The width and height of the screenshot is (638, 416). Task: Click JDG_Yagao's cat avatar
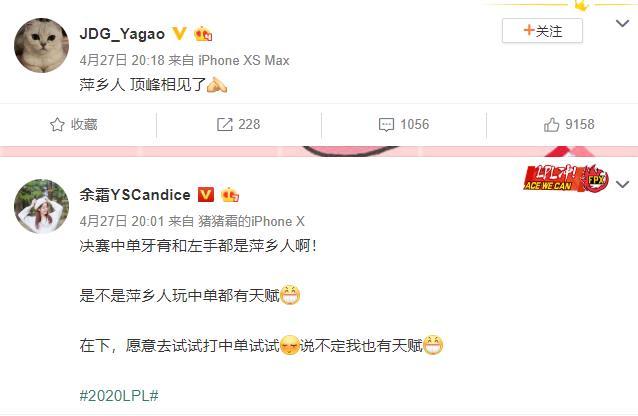click(42, 45)
